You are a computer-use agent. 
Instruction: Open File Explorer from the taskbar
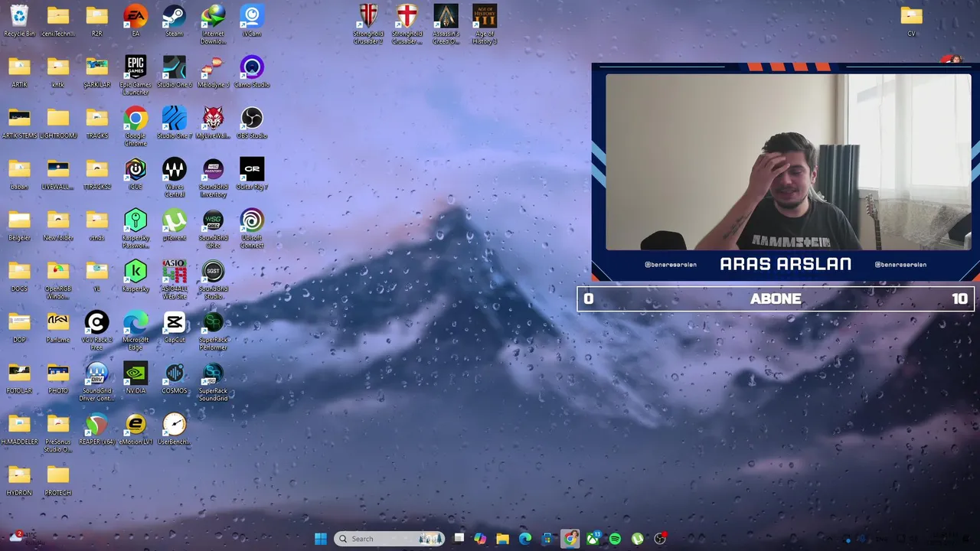[502, 539]
